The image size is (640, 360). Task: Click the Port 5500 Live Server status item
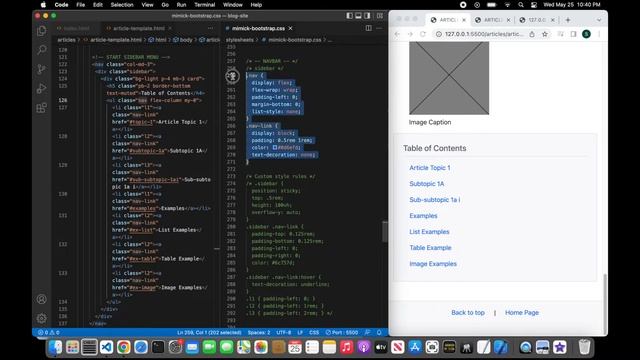pos(342,332)
